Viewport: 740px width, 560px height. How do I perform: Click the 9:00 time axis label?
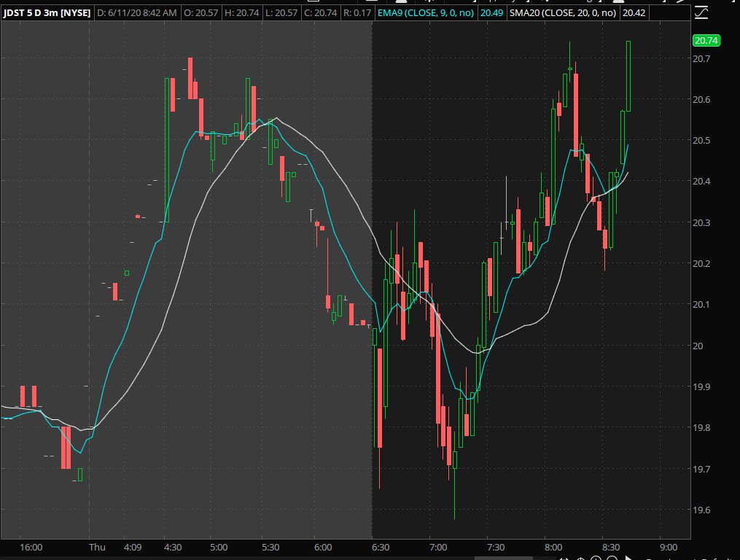669,548
